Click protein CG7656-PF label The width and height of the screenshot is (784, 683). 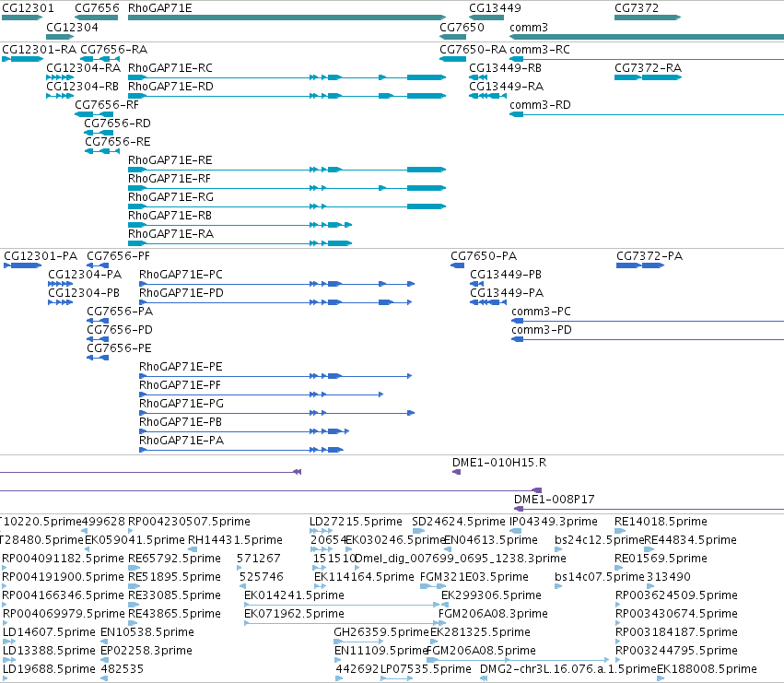118,256
